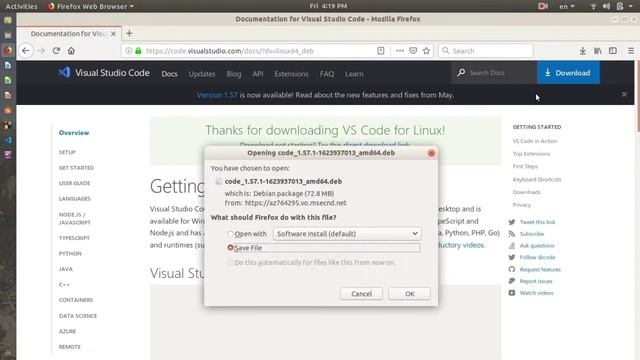Open Firefox downloads arrow icon
Viewport: 640px width, 360px height.
[582, 51]
